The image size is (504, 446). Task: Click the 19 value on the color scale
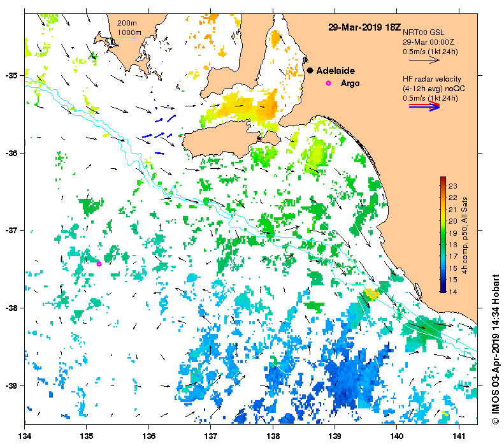click(x=452, y=233)
